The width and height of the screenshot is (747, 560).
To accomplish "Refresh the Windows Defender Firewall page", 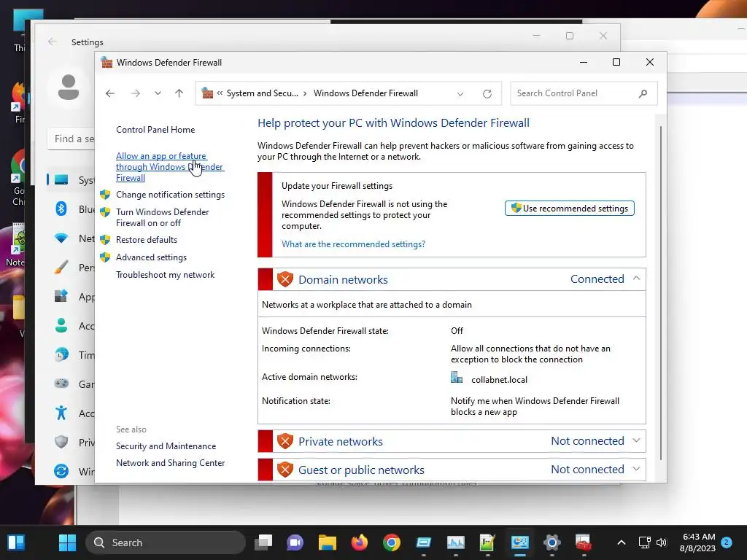I will 487,94.
